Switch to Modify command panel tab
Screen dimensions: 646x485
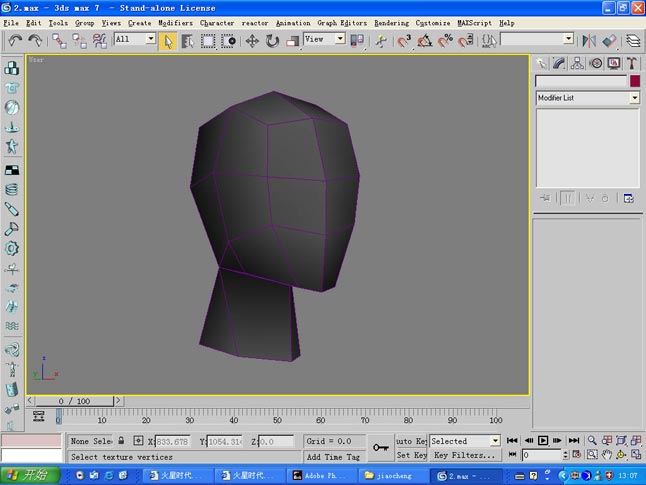tap(559, 63)
